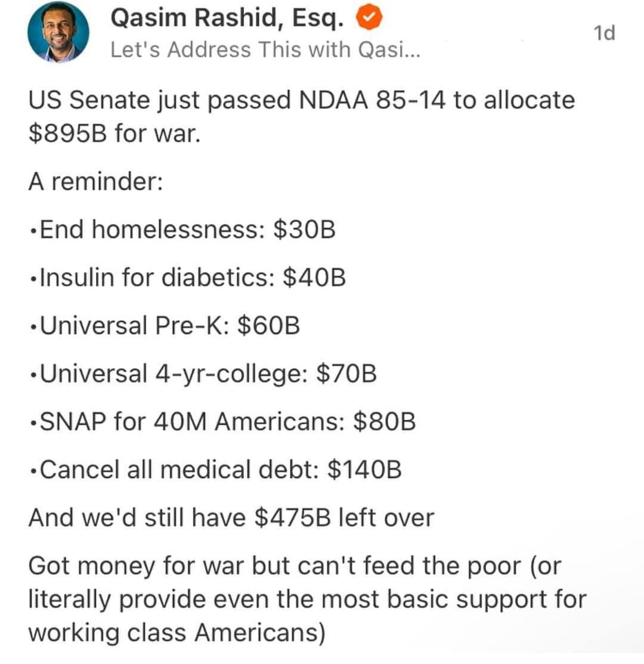Screen dimensions: 644x664
Task: Visit the Let's Address This publication link
Action: pos(265,50)
